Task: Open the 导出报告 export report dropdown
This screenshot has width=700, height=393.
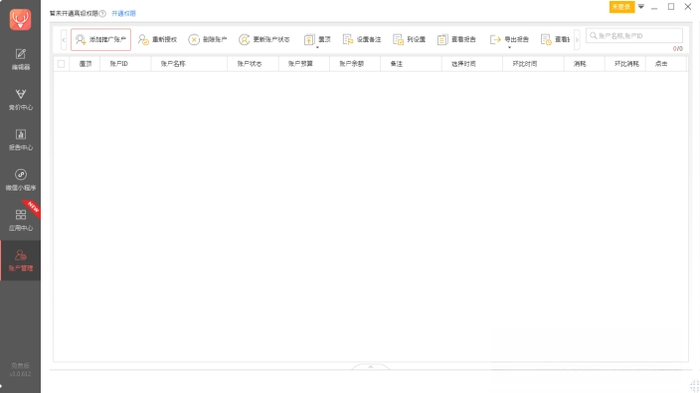Action: (509, 40)
